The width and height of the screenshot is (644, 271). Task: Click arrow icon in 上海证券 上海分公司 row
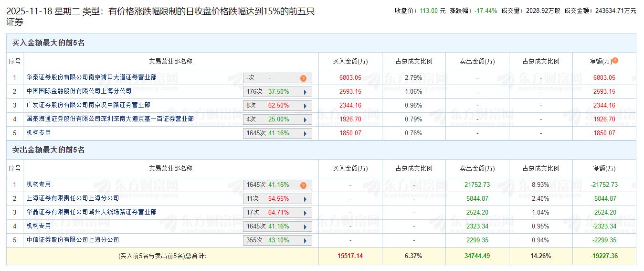(x=305, y=199)
